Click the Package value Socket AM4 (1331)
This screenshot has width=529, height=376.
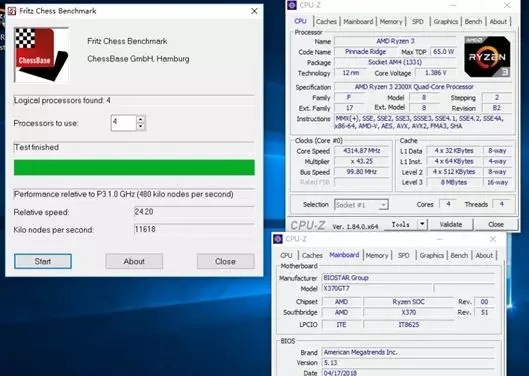(x=395, y=62)
